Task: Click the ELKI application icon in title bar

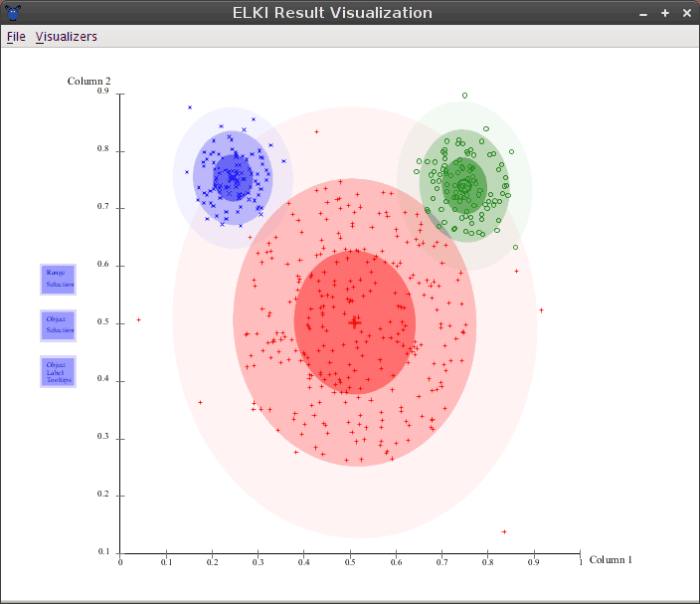Action: tap(12, 13)
